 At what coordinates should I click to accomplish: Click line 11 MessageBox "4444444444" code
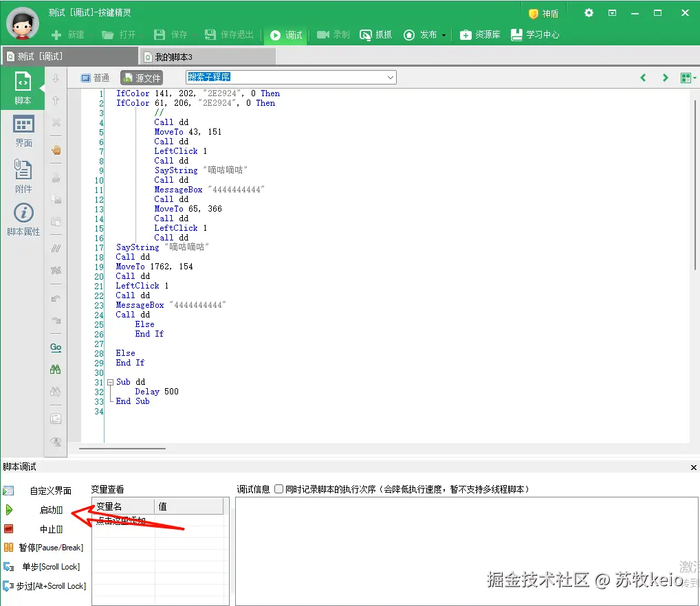pos(209,190)
